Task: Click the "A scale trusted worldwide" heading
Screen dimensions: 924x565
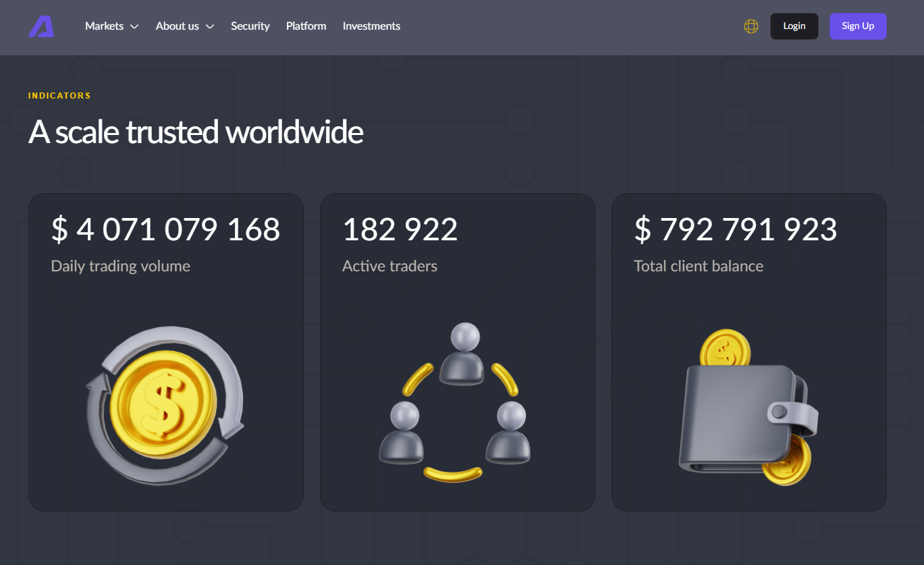Action: coord(196,132)
